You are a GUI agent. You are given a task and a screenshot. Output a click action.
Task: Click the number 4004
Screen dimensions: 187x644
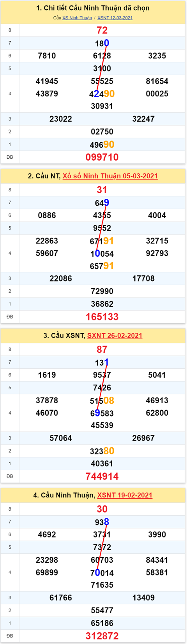(x=157, y=215)
